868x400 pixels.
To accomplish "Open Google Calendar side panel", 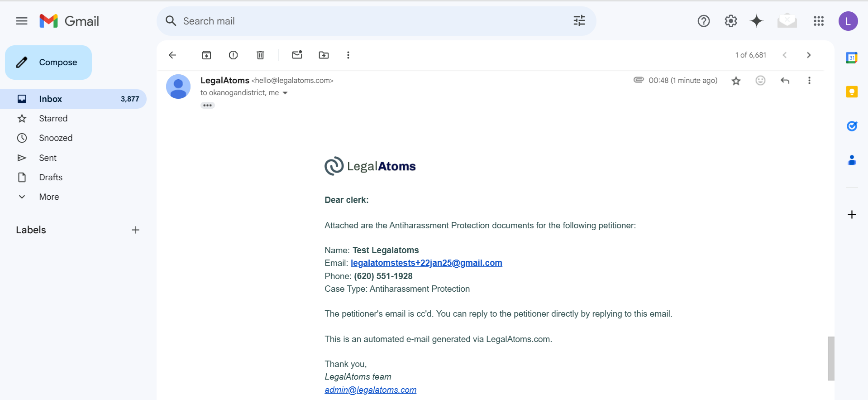I will click(852, 58).
